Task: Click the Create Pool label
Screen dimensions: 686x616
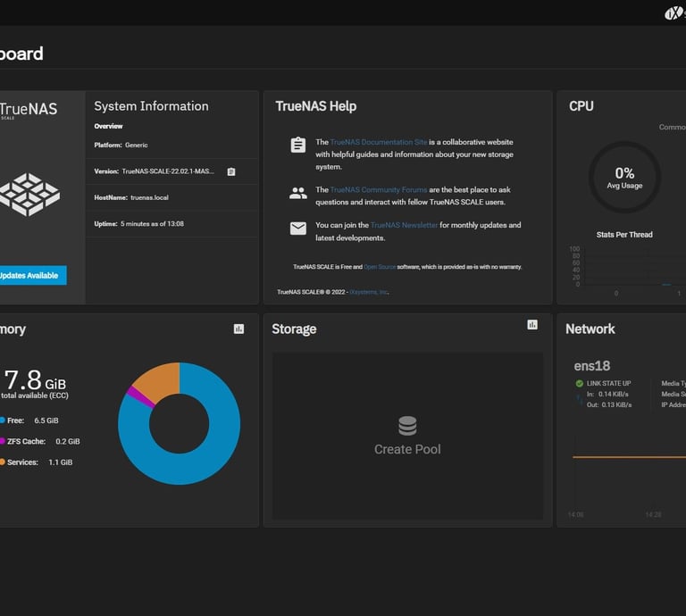Action: coord(407,449)
